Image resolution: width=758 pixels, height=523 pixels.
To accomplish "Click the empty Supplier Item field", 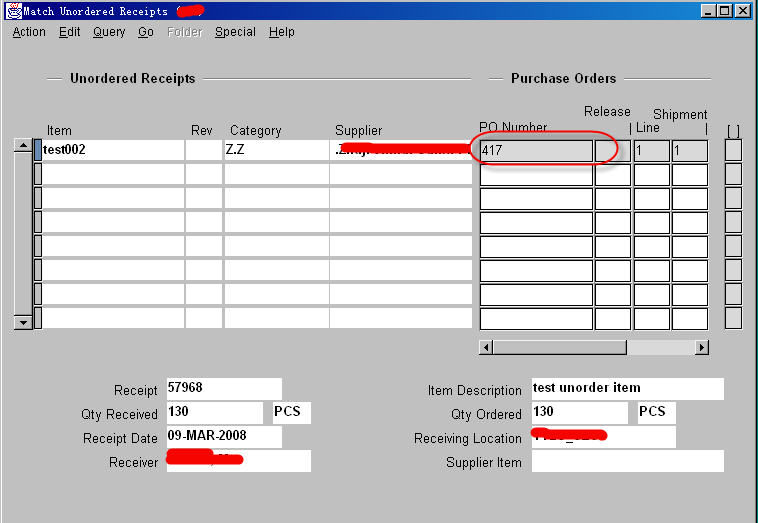I will point(627,461).
